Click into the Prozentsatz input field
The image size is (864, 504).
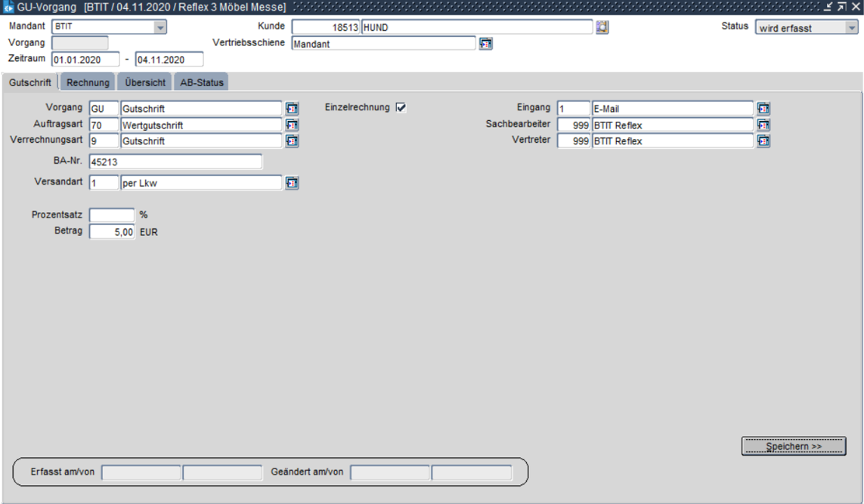pos(112,215)
